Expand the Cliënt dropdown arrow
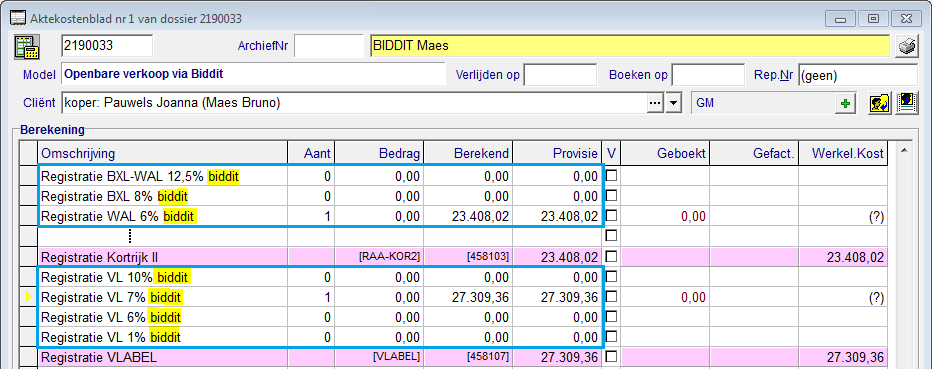Viewport: 933px width, 371px height. pyautogui.click(x=673, y=103)
